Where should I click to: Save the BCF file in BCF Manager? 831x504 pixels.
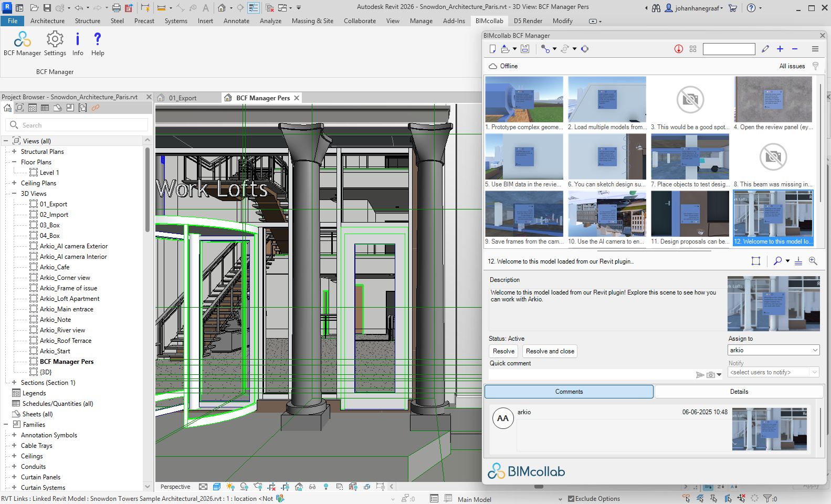coord(525,49)
